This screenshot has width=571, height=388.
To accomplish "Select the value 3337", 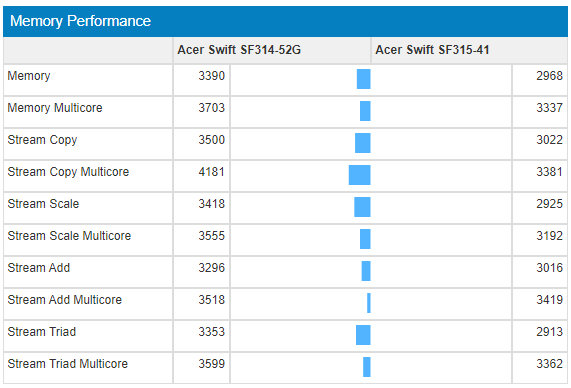I will [x=550, y=108].
